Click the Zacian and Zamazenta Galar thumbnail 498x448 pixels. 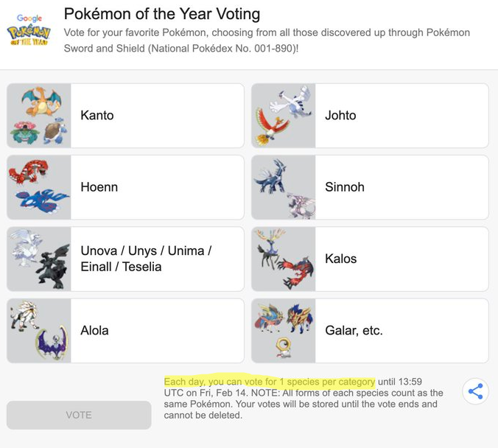[284, 331]
